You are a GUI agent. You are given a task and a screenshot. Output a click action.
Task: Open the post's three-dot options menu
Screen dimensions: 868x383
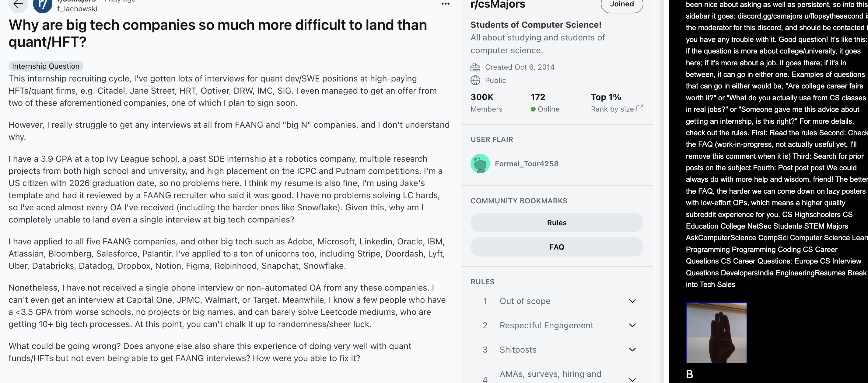(x=445, y=4)
